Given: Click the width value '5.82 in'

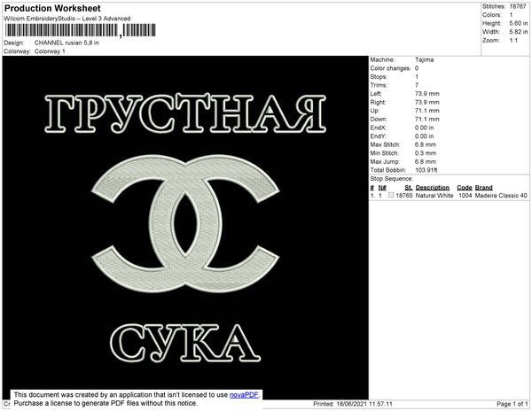Looking at the screenshot, I should tap(519, 32).
